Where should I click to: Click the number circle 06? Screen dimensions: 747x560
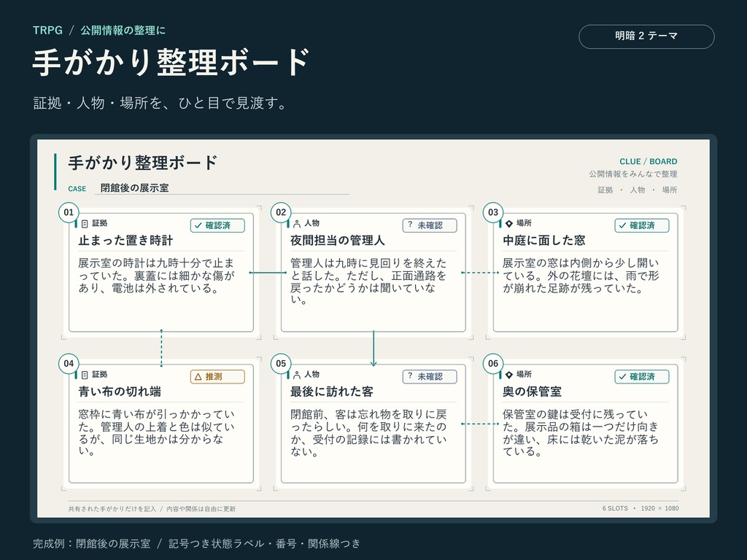(x=493, y=364)
